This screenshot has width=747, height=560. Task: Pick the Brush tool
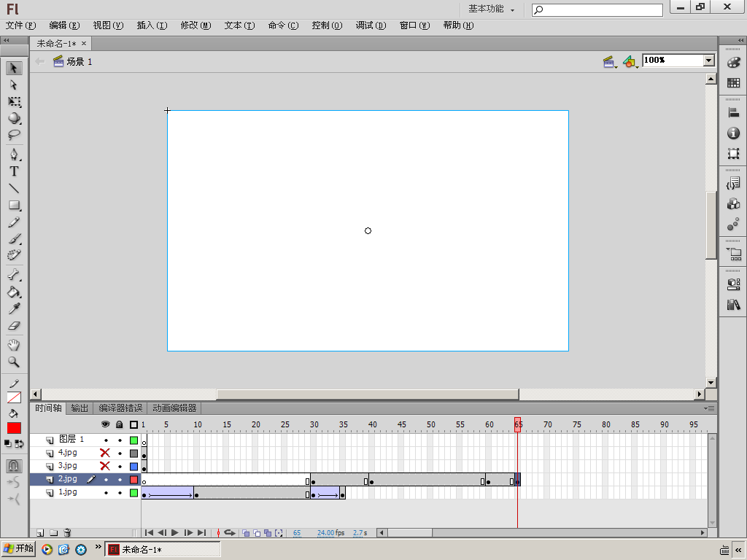14,238
